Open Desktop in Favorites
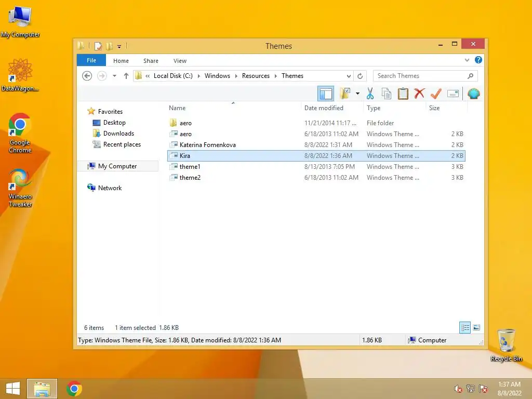The height and width of the screenshot is (399, 532). click(109, 123)
